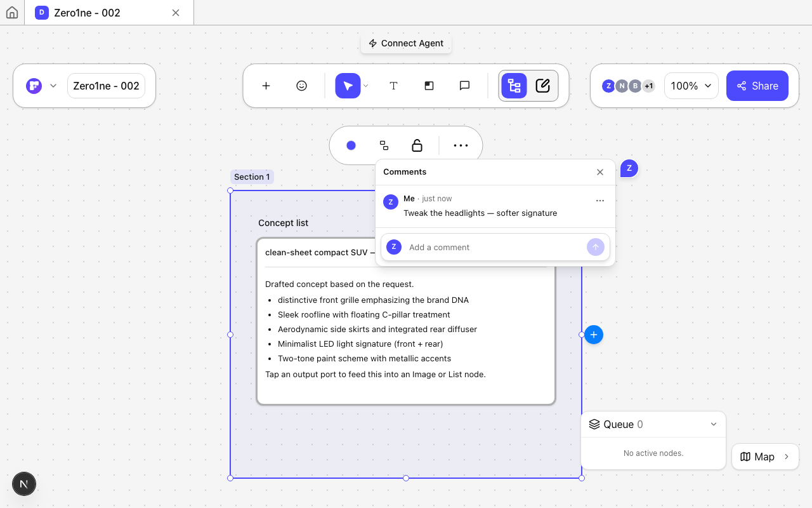Select the comment tool
Viewport: 812px width, 508px height.
[x=464, y=86]
